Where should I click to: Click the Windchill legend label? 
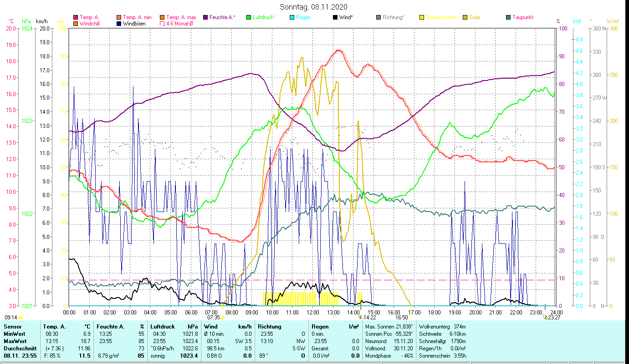pos(90,24)
